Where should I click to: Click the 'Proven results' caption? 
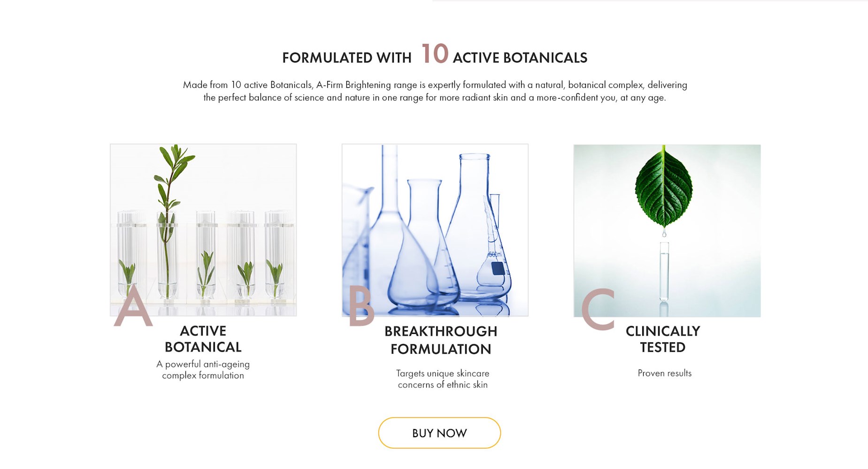pyautogui.click(x=664, y=373)
